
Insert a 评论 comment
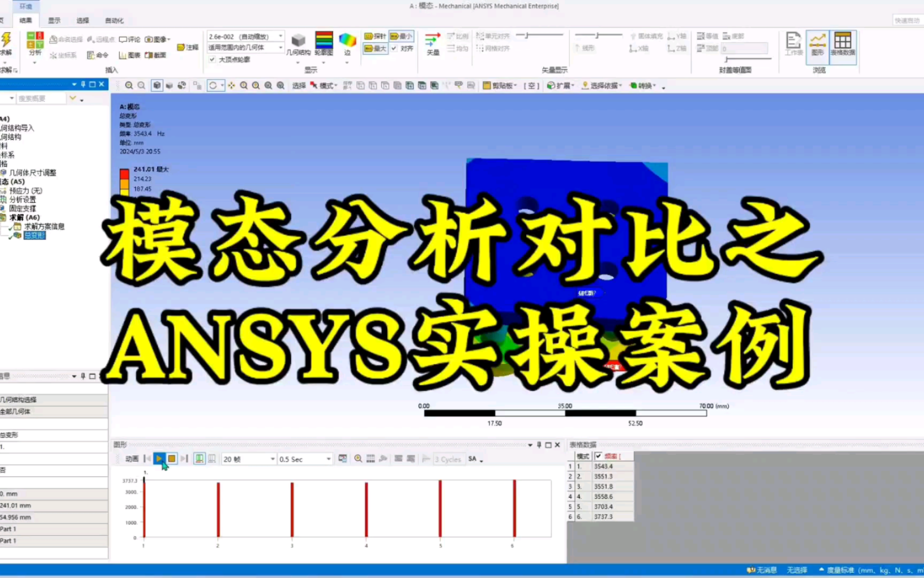click(x=130, y=39)
